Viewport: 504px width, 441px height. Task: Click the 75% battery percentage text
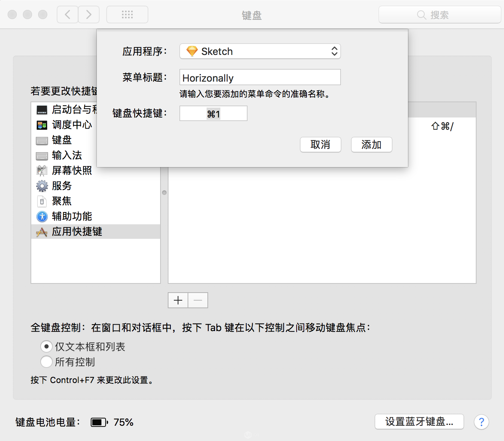[124, 422]
